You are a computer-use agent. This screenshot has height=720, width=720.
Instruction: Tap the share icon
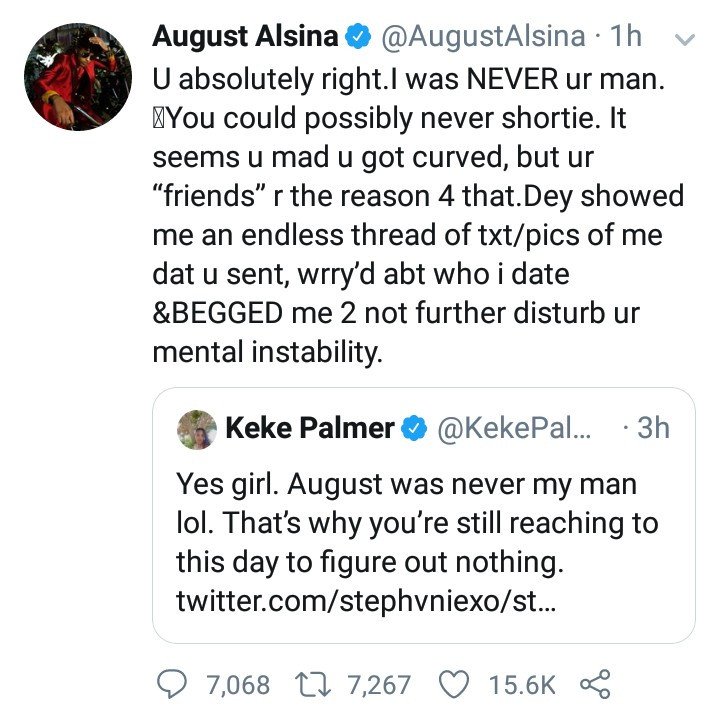[595, 684]
